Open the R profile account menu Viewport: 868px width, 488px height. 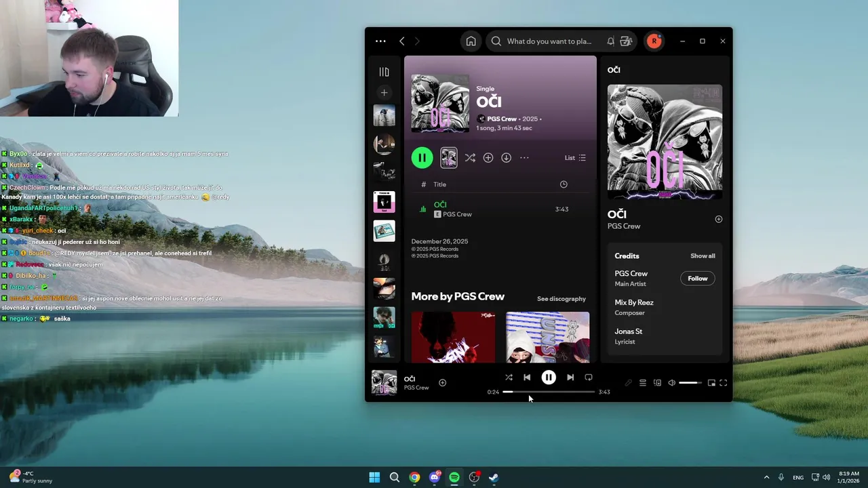pyautogui.click(x=654, y=41)
